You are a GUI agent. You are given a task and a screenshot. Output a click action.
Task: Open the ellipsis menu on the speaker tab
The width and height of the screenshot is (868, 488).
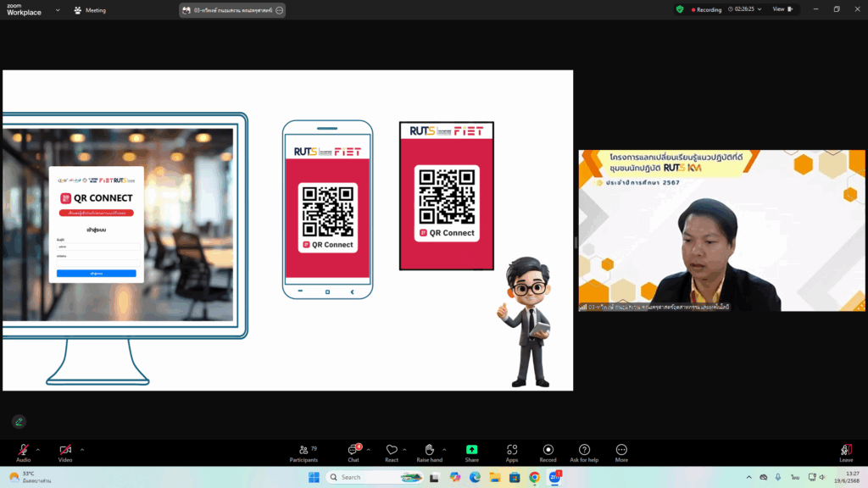tap(280, 10)
